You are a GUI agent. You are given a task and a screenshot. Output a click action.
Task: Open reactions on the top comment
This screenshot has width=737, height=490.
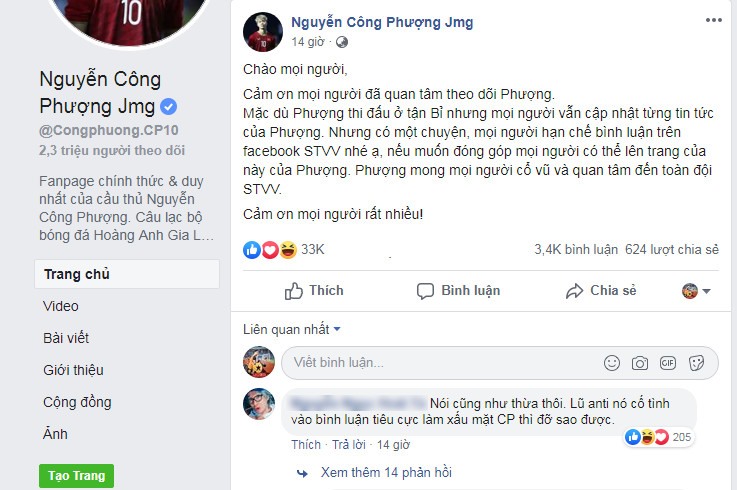(658, 437)
